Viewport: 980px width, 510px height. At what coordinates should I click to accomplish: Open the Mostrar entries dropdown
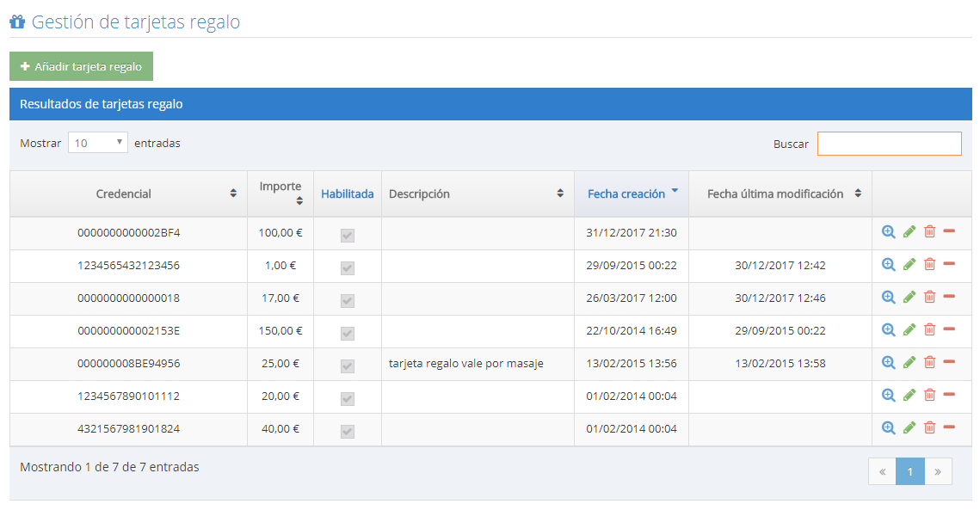(98, 143)
